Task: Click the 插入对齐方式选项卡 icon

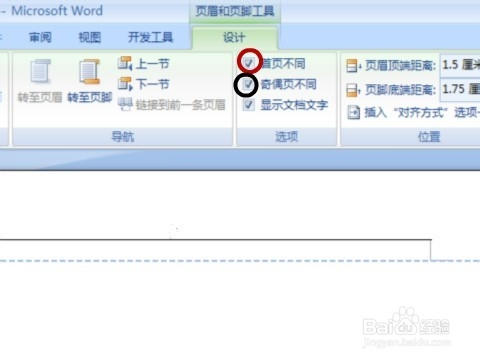Action: coord(353,112)
